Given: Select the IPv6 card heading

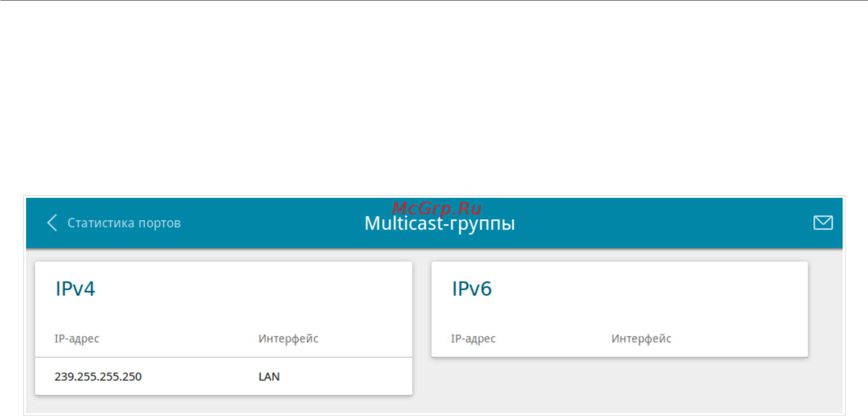Looking at the screenshot, I should pyautogui.click(x=472, y=289).
